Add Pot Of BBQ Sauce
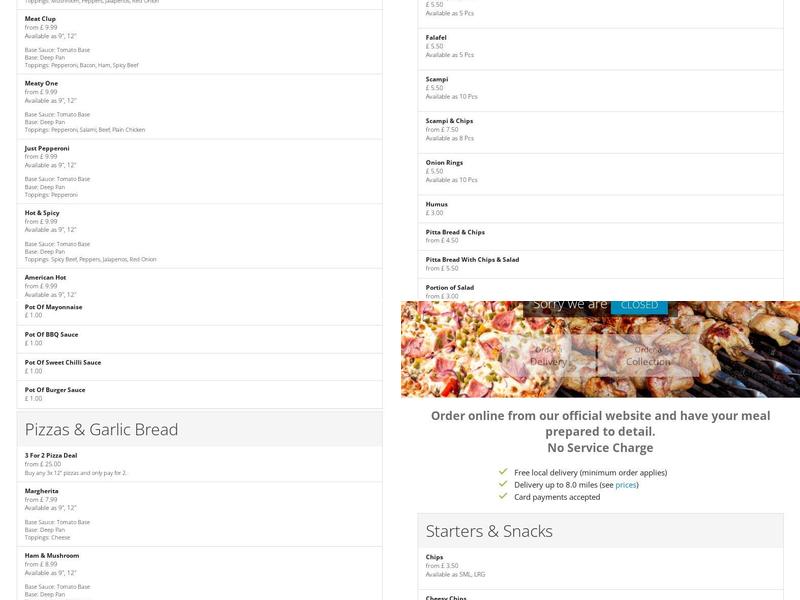Screen dimensions: 800x600 pyautogui.click(x=51, y=335)
